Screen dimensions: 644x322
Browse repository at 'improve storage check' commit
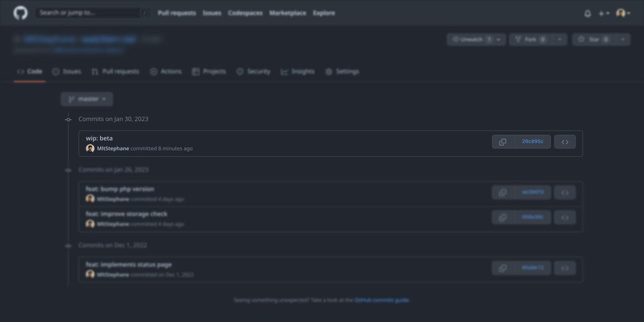coord(565,217)
